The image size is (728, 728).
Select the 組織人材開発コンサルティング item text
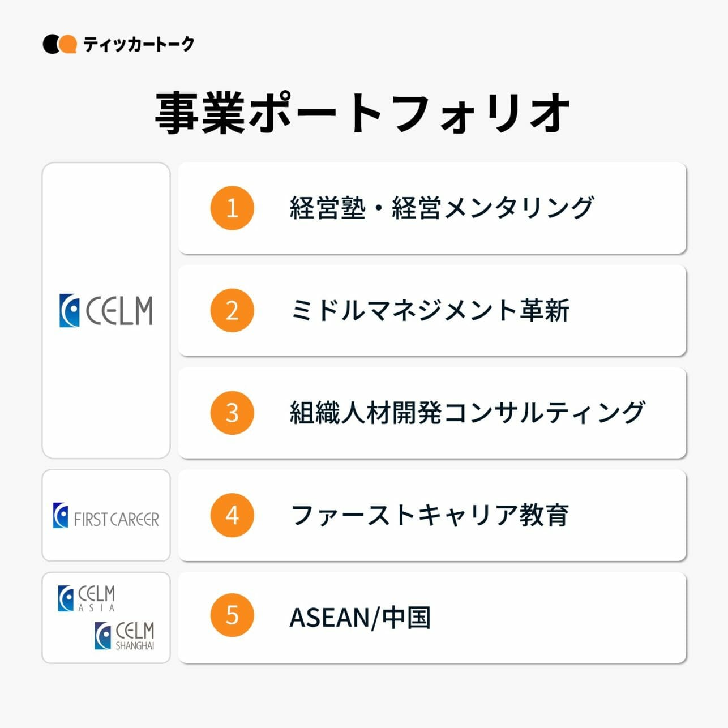pyautogui.click(x=467, y=413)
